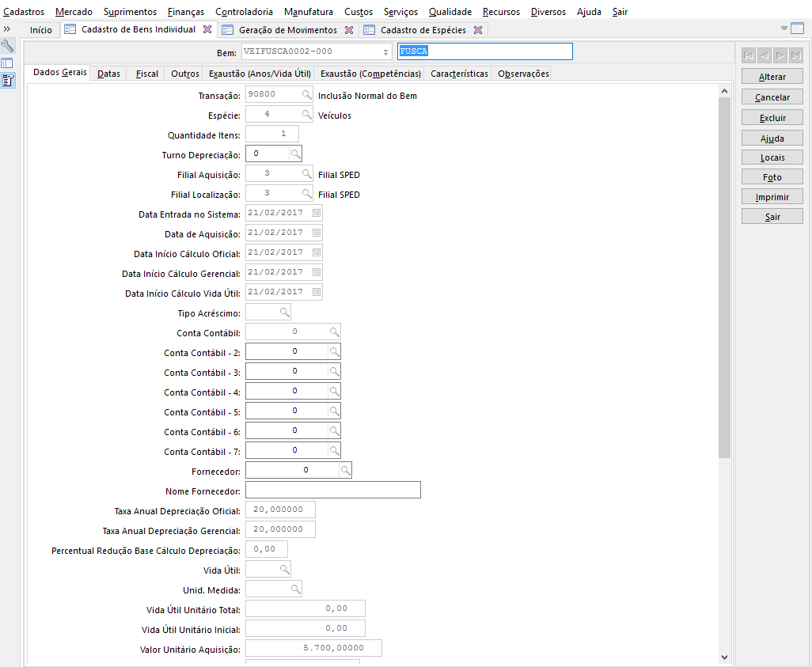Viewport: 812px width, 667px height.
Task: Click the Taxa Anual Depreciação Oficial field
Action: click(280, 510)
